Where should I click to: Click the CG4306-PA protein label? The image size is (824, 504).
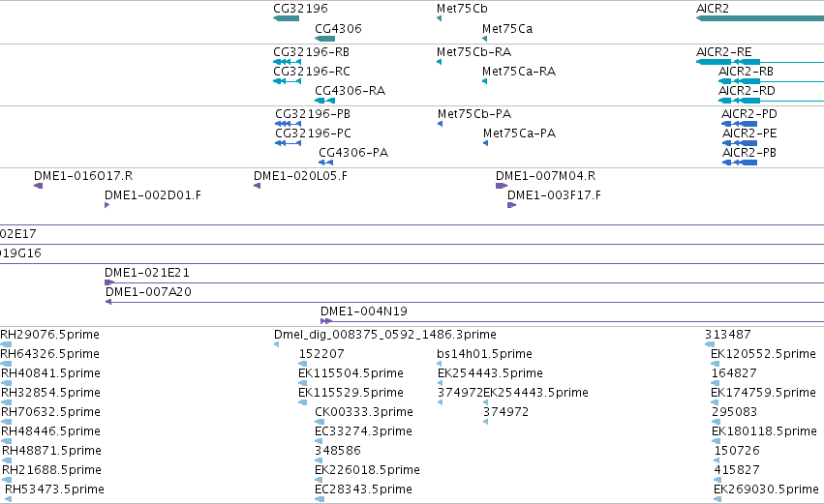[x=353, y=152]
